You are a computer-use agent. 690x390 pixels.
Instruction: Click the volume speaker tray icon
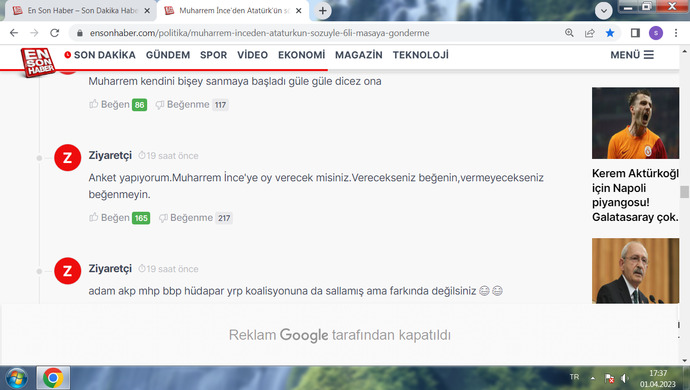pyautogui.click(x=624, y=378)
